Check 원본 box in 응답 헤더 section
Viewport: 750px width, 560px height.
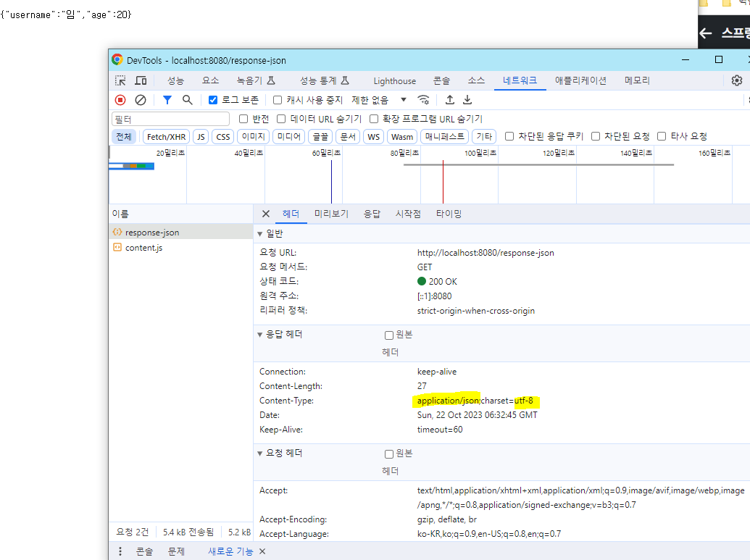click(x=389, y=335)
